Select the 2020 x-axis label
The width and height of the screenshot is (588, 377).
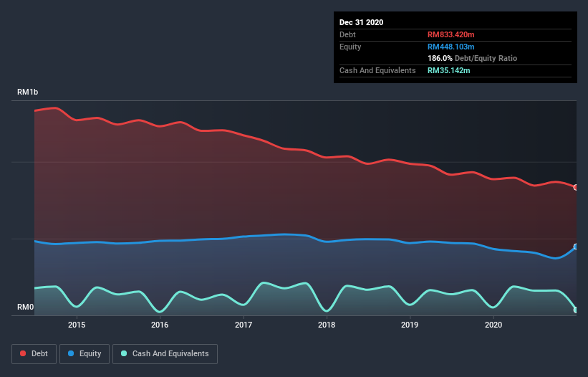[493, 325]
